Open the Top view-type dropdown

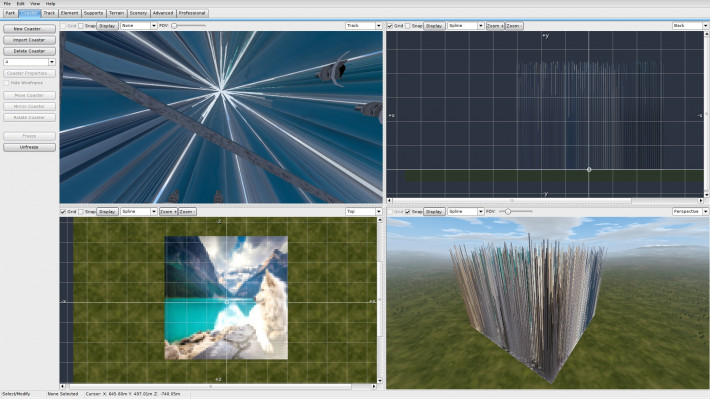pyautogui.click(x=364, y=212)
